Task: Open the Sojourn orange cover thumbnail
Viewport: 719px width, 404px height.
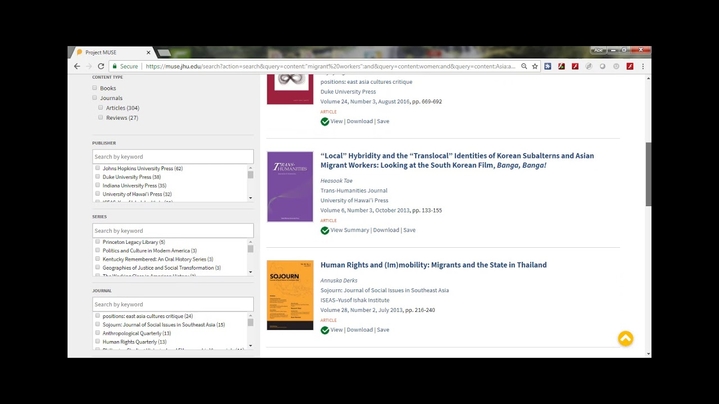Action: tap(290, 295)
